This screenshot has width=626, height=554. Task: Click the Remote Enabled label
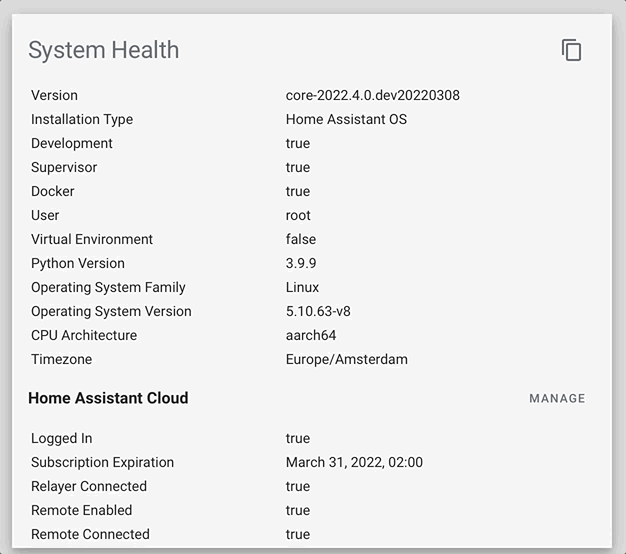point(81,510)
